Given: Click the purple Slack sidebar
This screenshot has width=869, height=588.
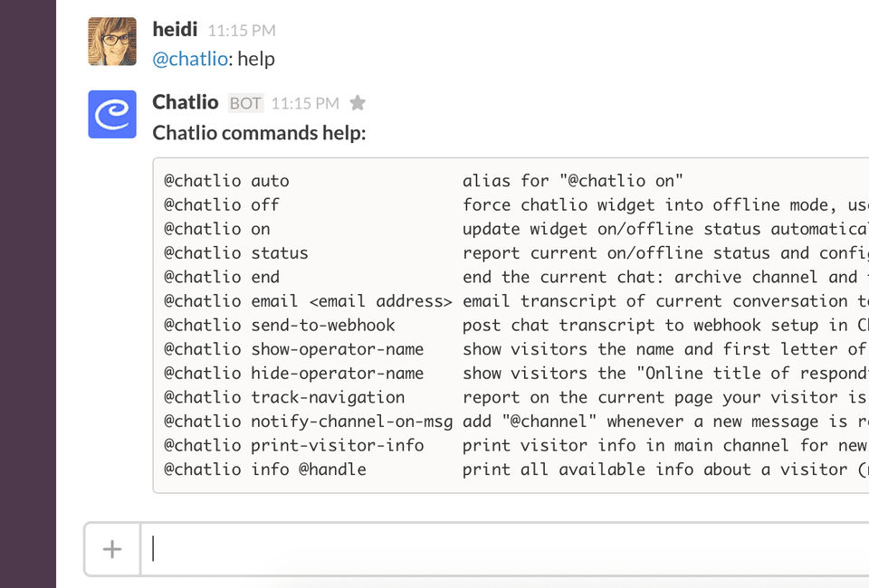Looking at the screenshot, I should [x=27, y=294].
